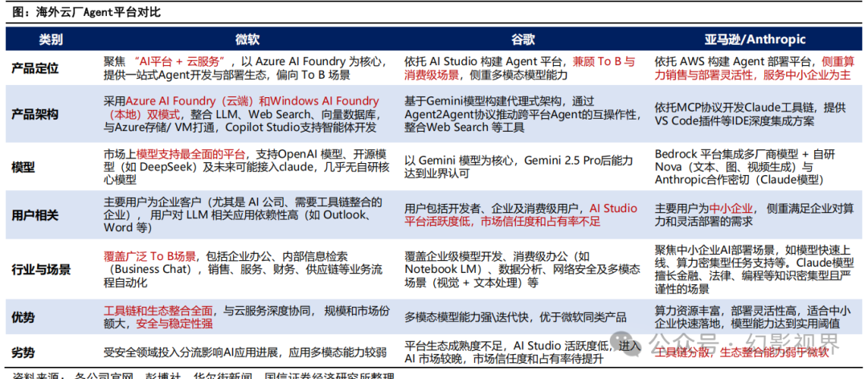Click the title "图：海外云厂Agent平台对比"
This screenshot has width=868, height=379.
pos(86,11)
